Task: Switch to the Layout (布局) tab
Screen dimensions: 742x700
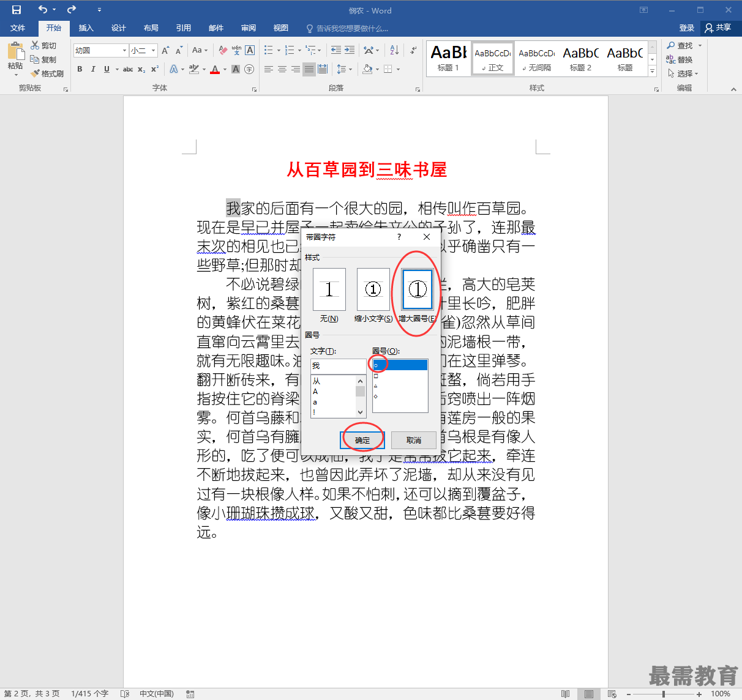Action: 151,28
